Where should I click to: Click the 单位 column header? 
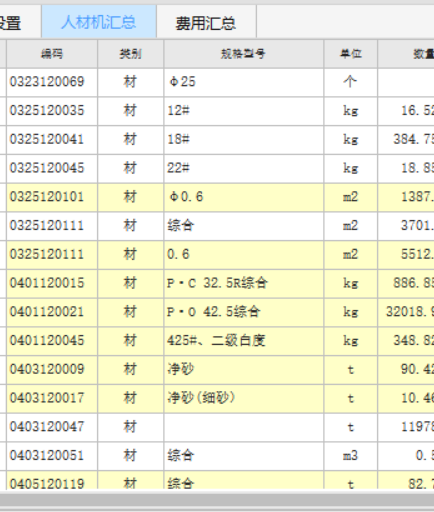350,54
